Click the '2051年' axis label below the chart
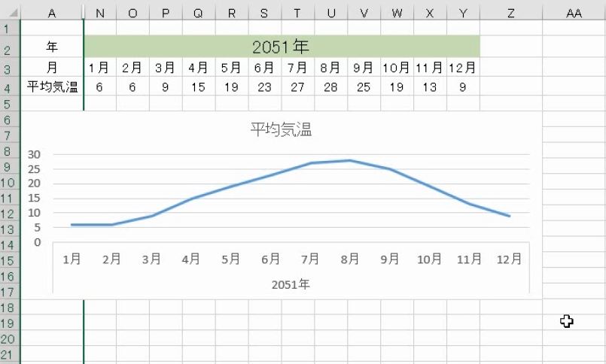Image resolution: width=606 pixels, height=364 pixels. click(291, 284)
